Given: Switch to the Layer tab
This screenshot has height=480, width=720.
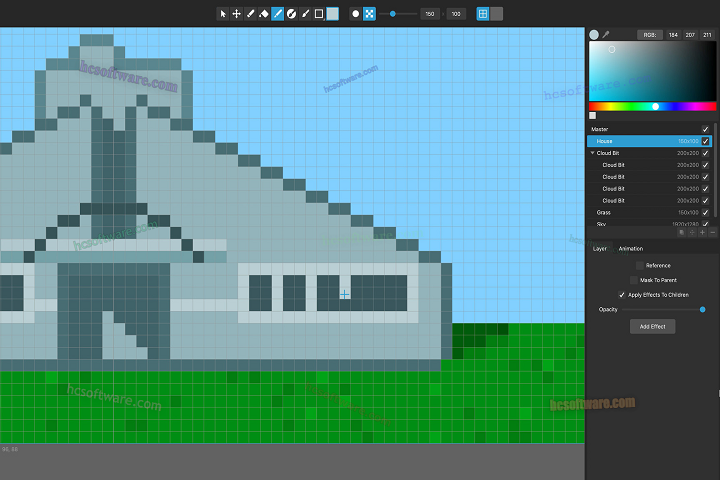Looking at the screenshot, I should (600, 248).
